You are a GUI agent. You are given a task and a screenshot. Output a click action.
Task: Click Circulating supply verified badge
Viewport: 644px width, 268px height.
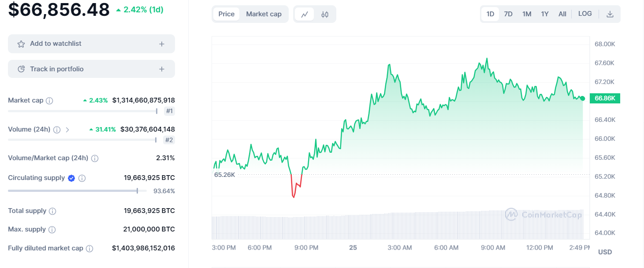point(71,178)
